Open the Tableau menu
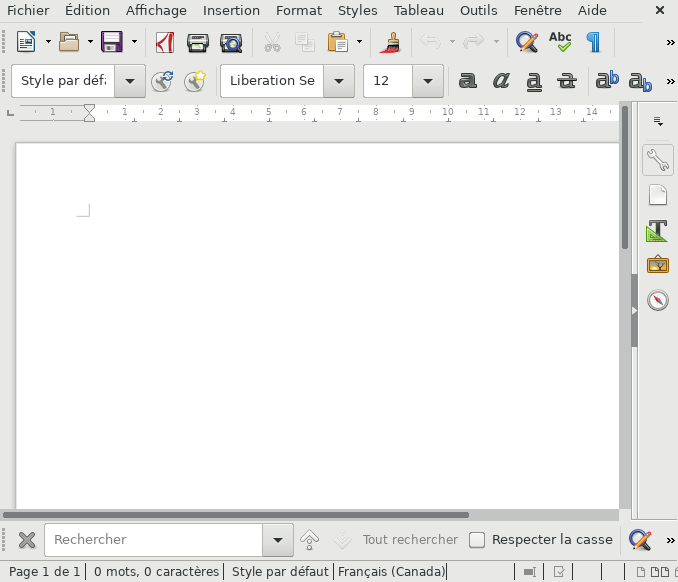 [x=419, y=11]
